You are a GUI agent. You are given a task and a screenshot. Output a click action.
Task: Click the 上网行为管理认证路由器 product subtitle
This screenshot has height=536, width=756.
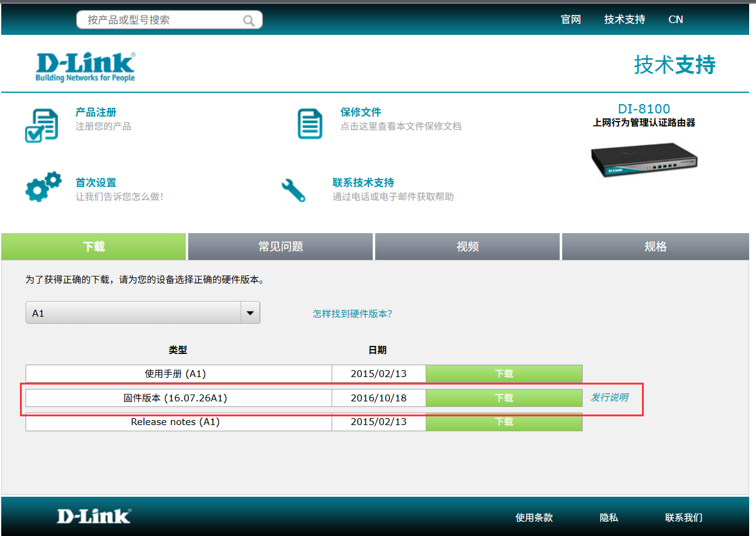click(x=644, y=123)
